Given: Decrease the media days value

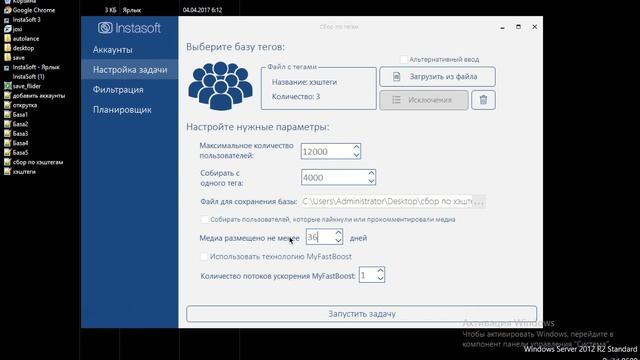Looking at the screenshot, I should point(338,241).
